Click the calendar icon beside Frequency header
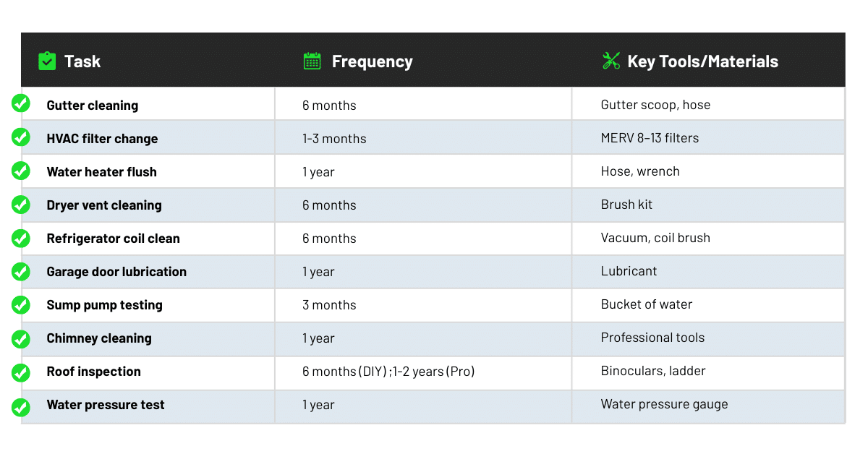Screen dimensions: 868x454 312,61
